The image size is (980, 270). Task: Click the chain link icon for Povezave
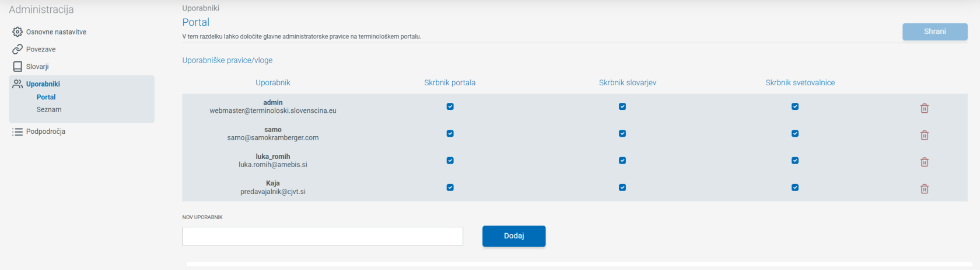17,49
